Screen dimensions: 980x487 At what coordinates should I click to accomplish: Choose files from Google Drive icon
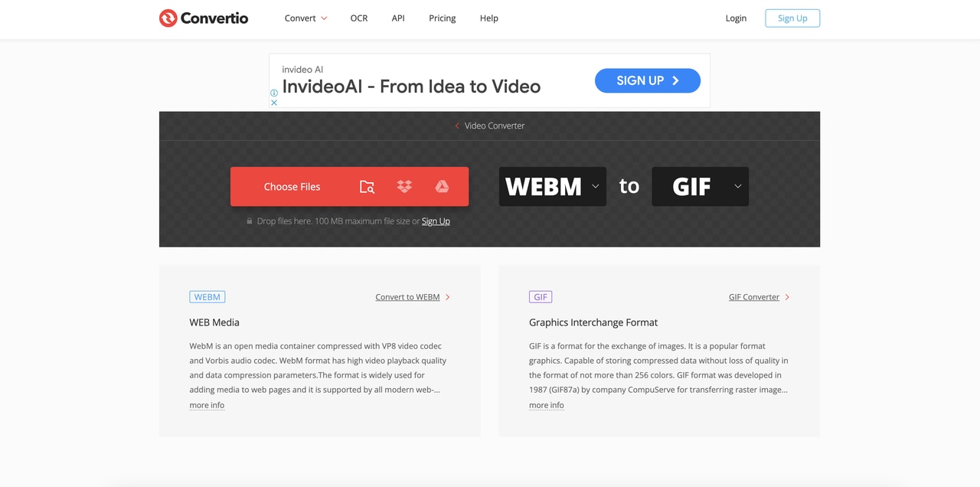442,187
